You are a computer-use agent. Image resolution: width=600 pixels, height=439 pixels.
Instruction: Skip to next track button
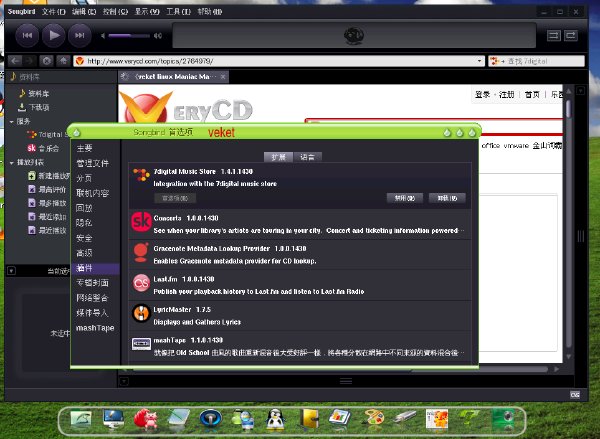[80, 36]
